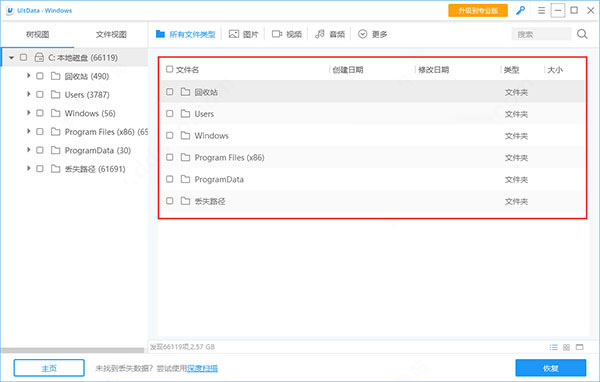Switch to 文件视图 file view tab

[x=111, y=34]
